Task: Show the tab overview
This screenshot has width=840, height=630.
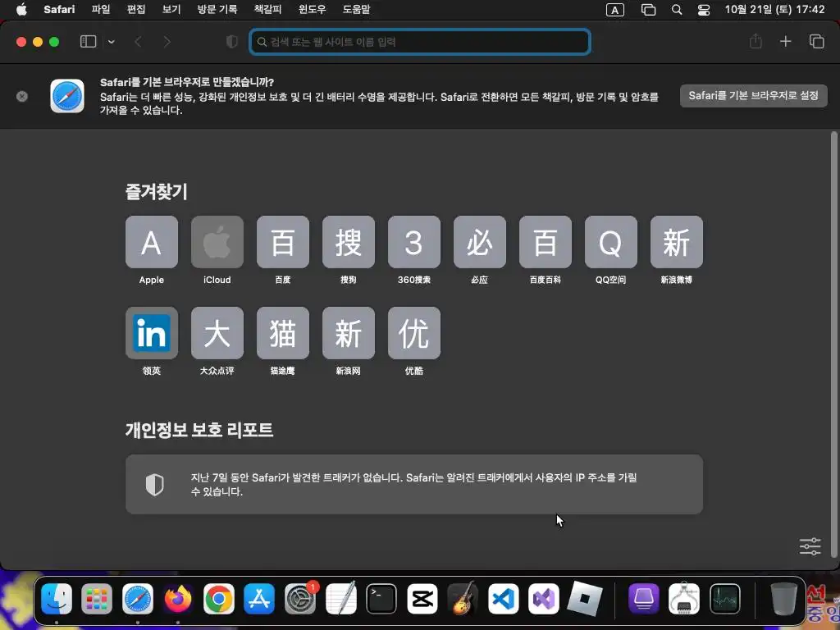Action: tap(816, 41)
